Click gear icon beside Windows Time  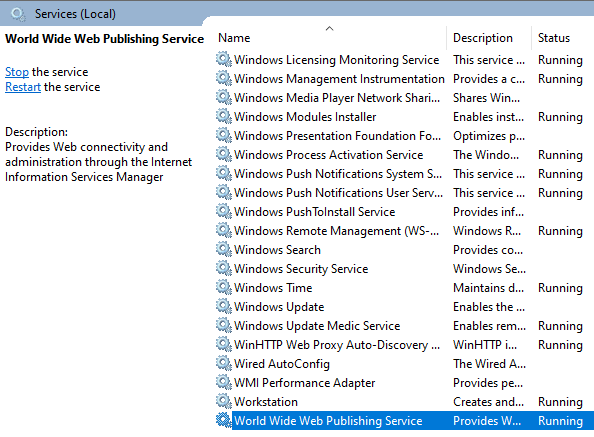click(224, 288)
